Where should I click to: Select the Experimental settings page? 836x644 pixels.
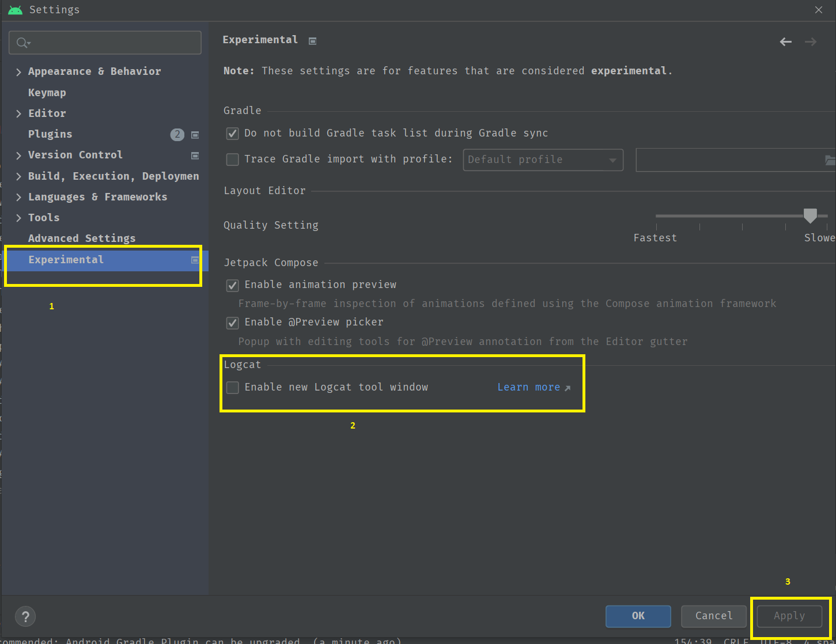(105, 260)
